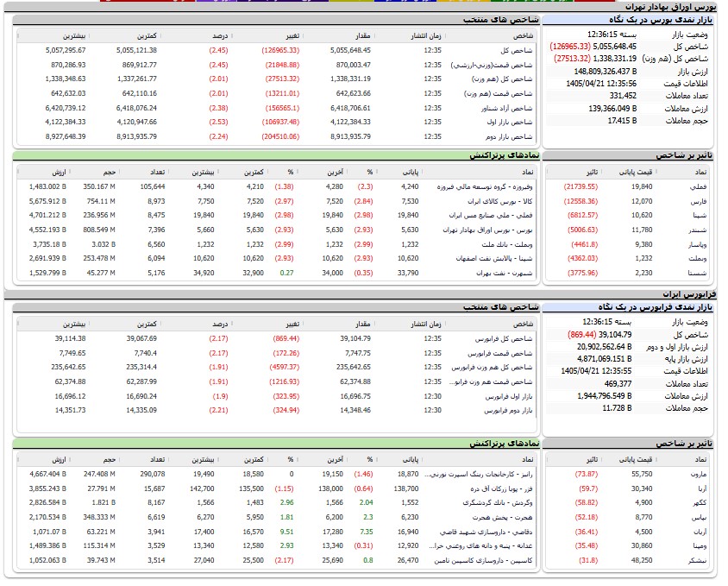This screenshot has width=728, height=586.
Task: Open the شاخص کل فرابورس index link
Action: point(504,338)
